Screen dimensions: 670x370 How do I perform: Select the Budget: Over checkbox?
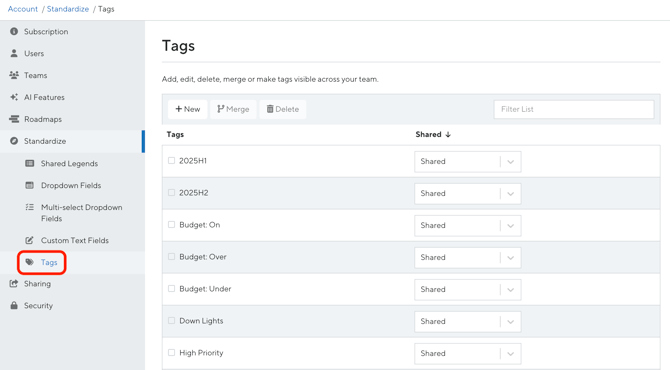point(171,257)
